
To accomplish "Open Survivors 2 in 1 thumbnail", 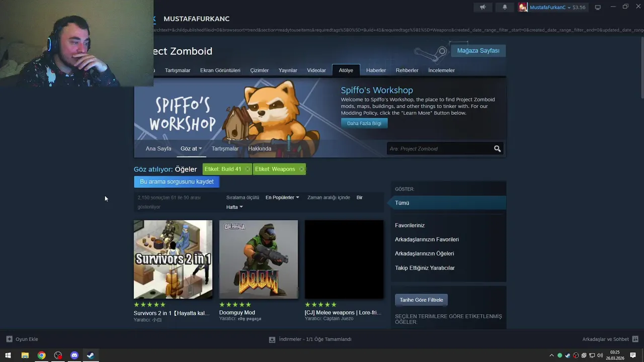I will (x=173, y=259).
